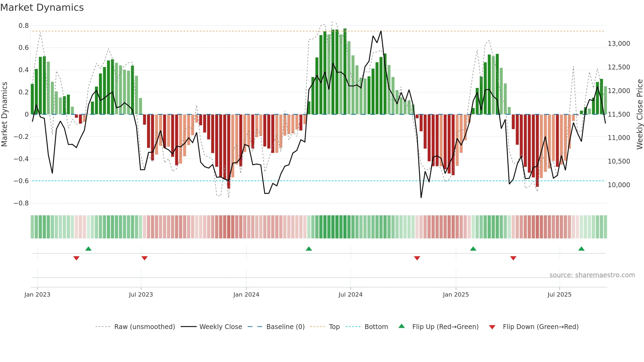This screenshot has width=644, height=362.
Task: Click the 12,000 right axis tick label
Action: point(619,91)
